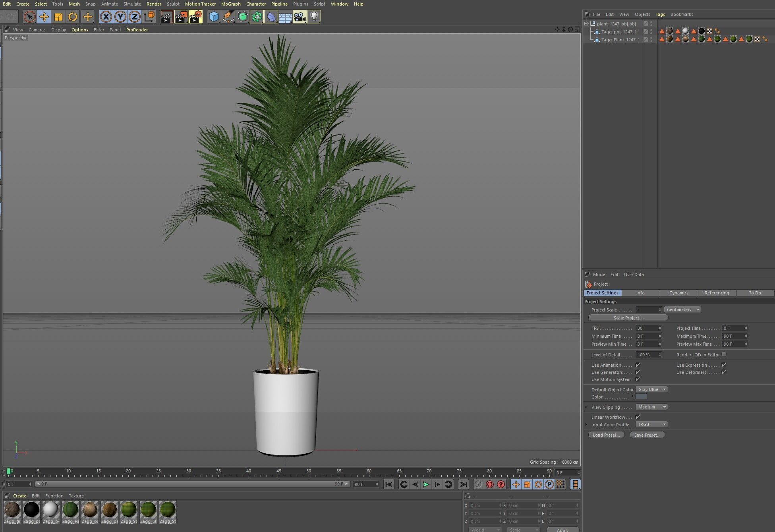
Task: Open the Centimeters unit dropdown
Action: 683,310
